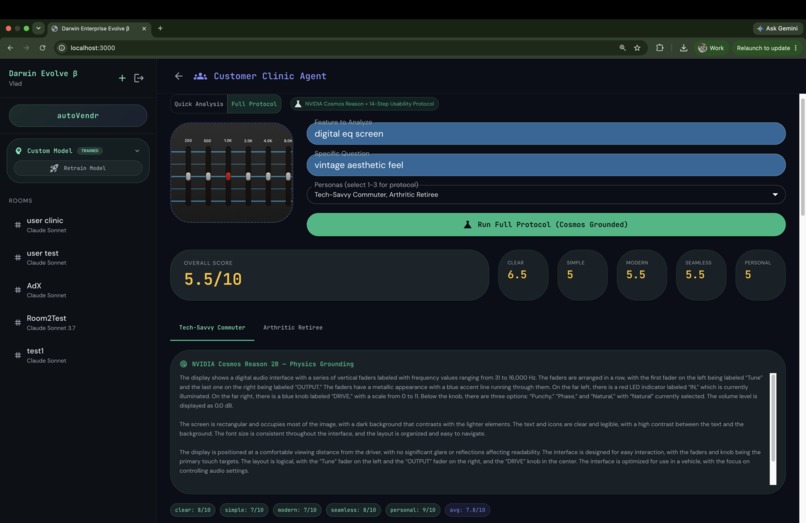This screenshot has width=806, height=523.
Task: Select the Full Protocol mode
Action: click(254, 104)
